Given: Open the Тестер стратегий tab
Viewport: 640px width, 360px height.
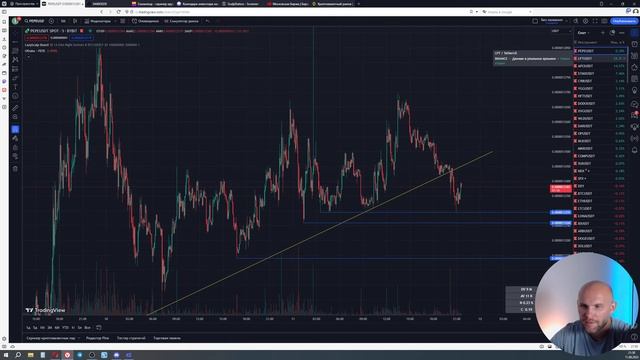Looking at the screenshot, I should [131, 338].
